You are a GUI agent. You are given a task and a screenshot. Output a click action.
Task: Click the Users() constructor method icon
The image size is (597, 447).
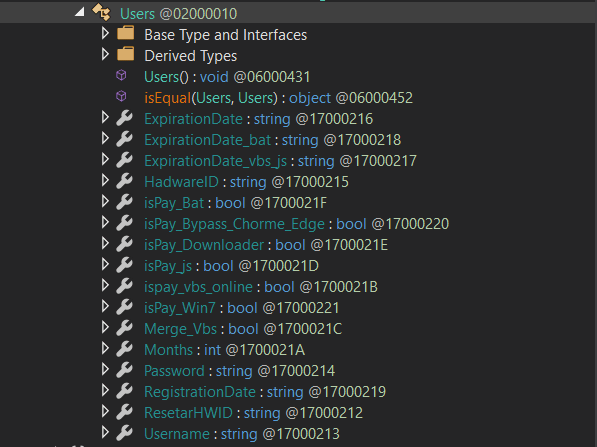point(121,75)
